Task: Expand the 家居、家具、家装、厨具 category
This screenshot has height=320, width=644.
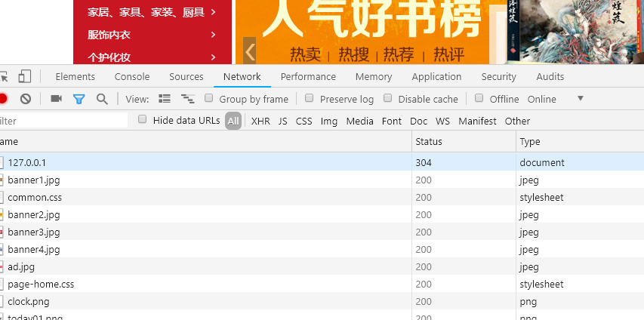Action: click(x=151, y=12)
